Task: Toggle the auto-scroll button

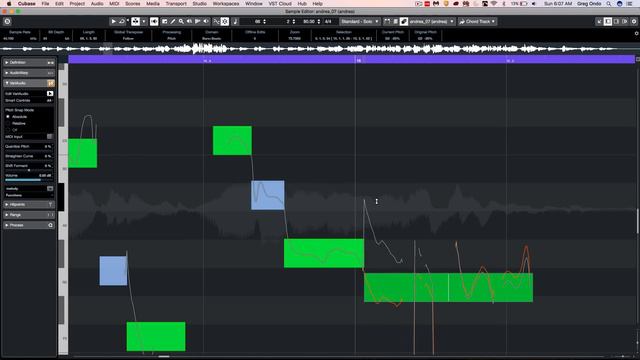Action: pos(225,21)
